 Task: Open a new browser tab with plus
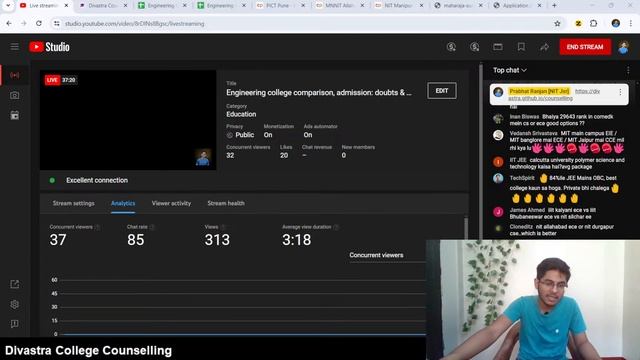coord(554,6)
